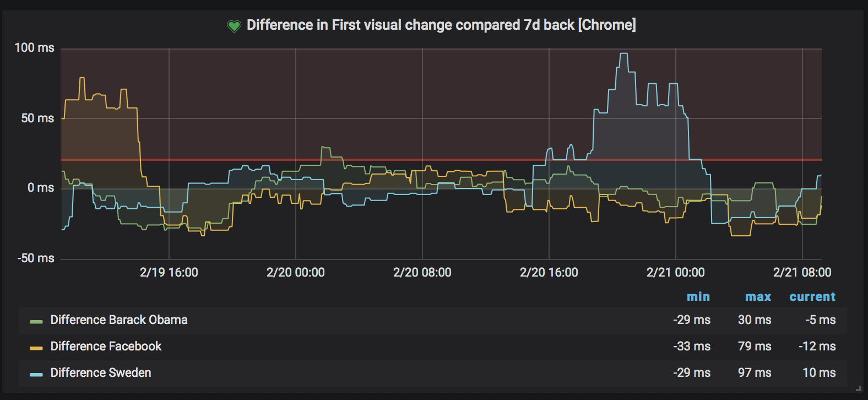Click Sweden's max value 97 ms
This screenshot has width=868, height=400.
click(755, 373)
